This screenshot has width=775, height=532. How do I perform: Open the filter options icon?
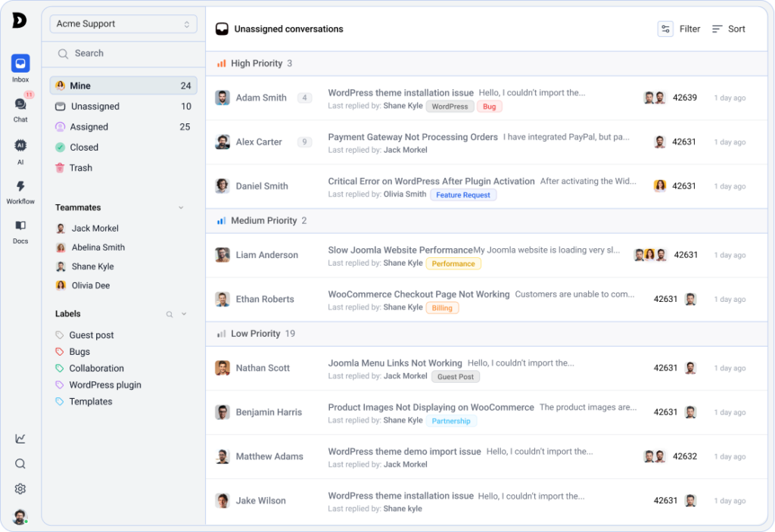point(665,28)
